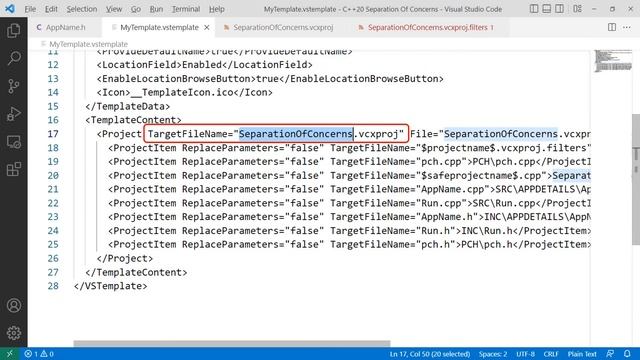Open Customize Layout icon
Screen dimensions: 640x360
(x=577, y=9)
